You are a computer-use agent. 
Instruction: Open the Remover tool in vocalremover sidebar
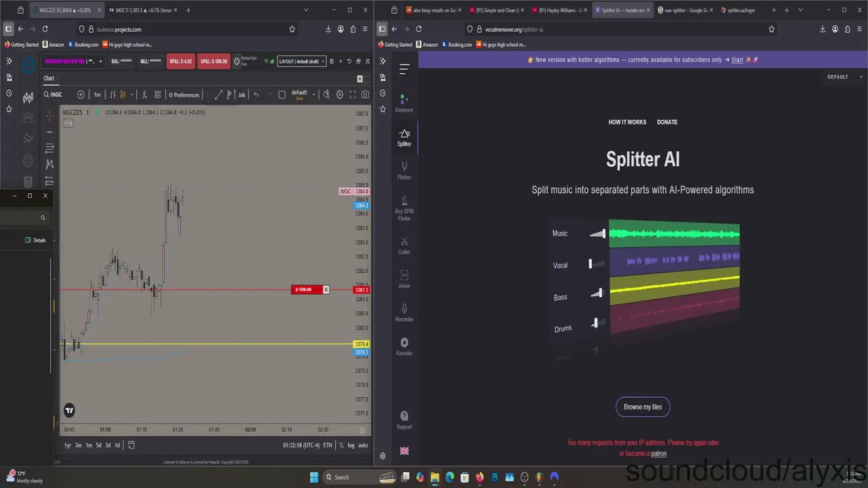coord(404,102)
